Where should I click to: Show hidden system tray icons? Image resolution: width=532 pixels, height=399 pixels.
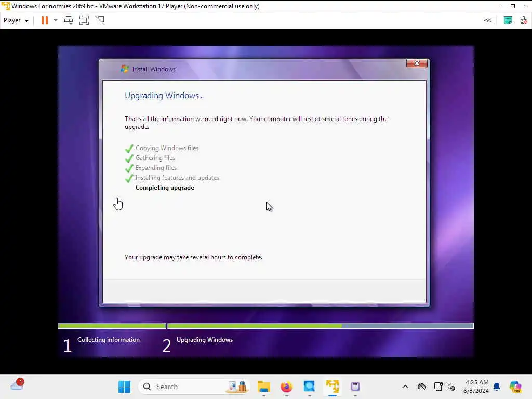pyautogui.click(x=405, y=387)
